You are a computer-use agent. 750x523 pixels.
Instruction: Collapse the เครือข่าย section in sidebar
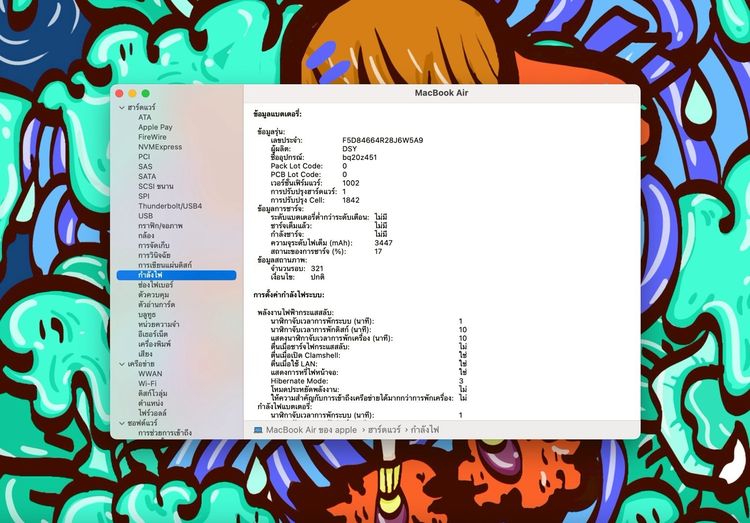point(121,364)
